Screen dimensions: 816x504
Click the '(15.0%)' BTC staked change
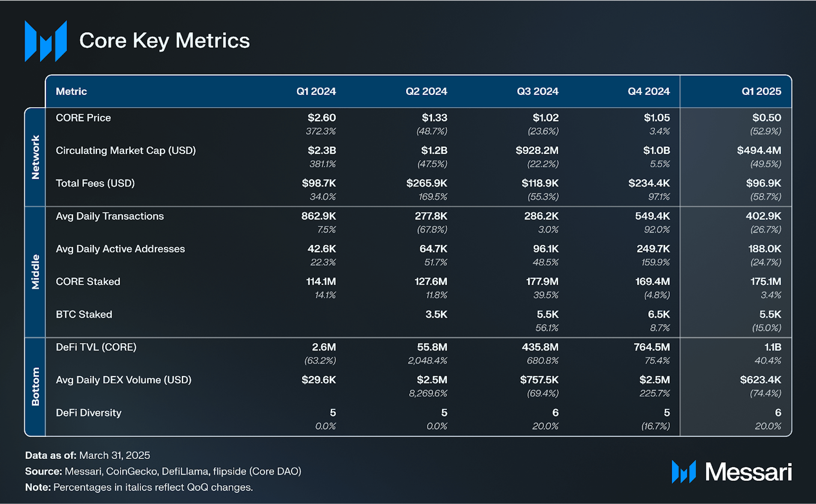click(766, 328)
